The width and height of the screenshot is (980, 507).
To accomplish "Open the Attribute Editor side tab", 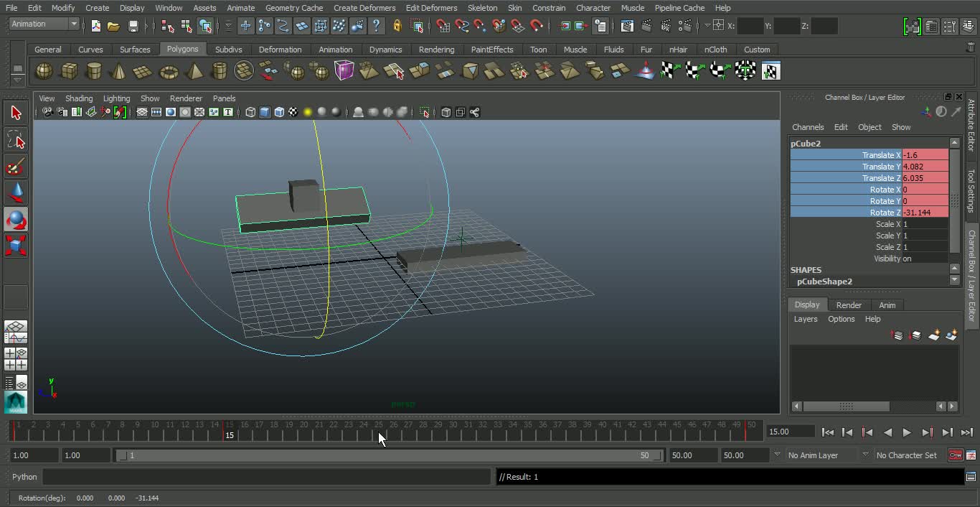I will pyautogui.click(x=971, y=125).
